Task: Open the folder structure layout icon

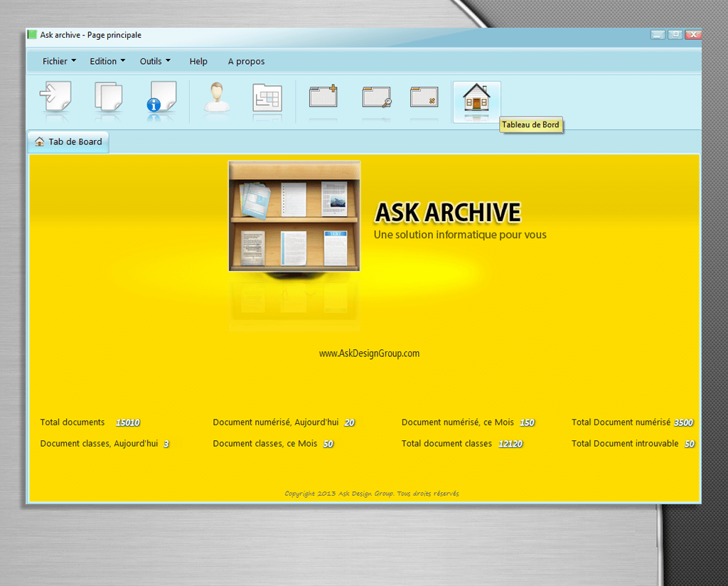Action: tap(267, 98)
